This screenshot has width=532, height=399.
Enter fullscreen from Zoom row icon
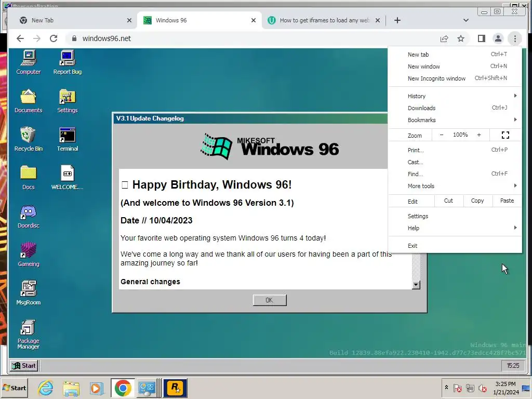(506, 135)
